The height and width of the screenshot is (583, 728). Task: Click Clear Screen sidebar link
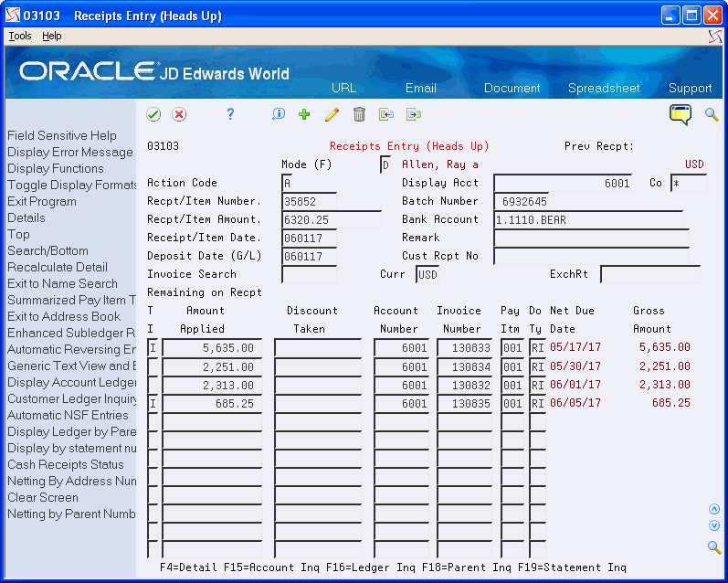click(43, 497)
